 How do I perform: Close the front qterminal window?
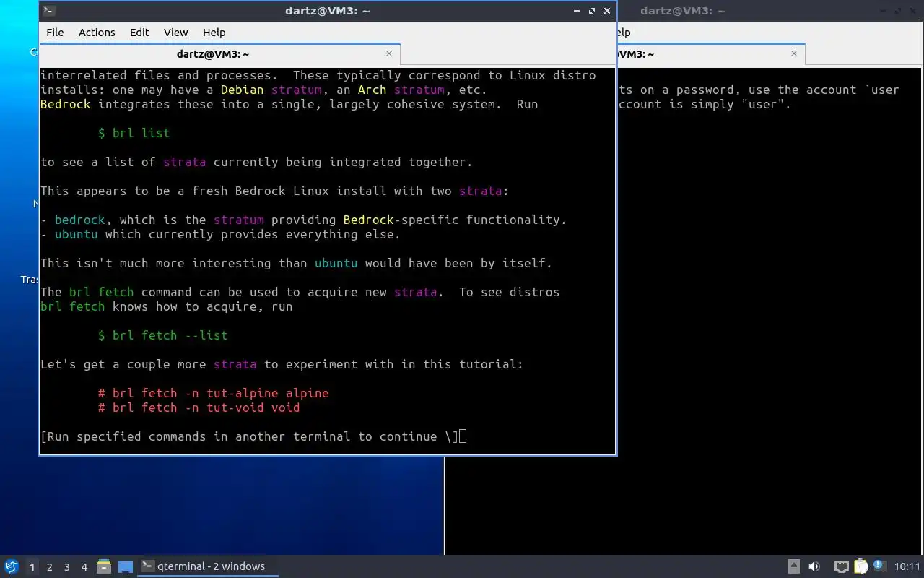tap(607, 11)
